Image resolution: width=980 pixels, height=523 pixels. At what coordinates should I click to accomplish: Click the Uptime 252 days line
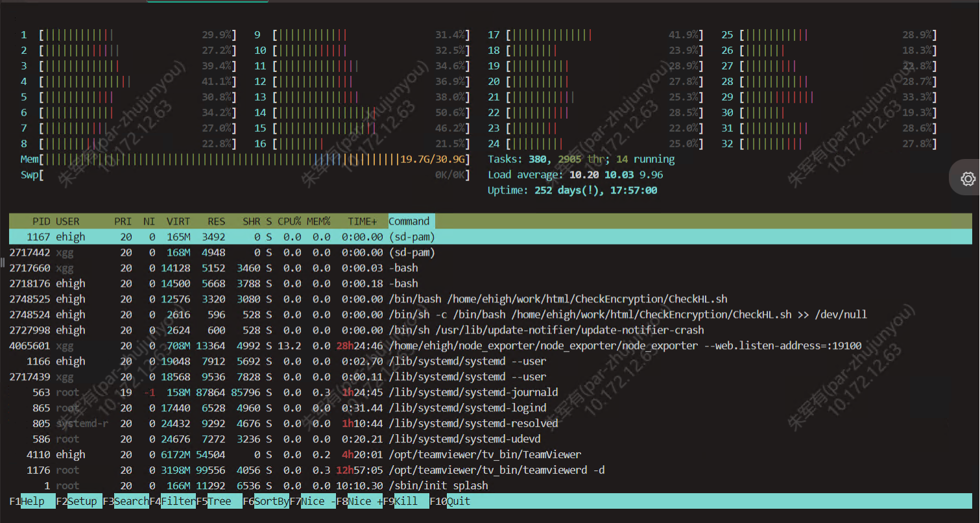tap(573, 190)
